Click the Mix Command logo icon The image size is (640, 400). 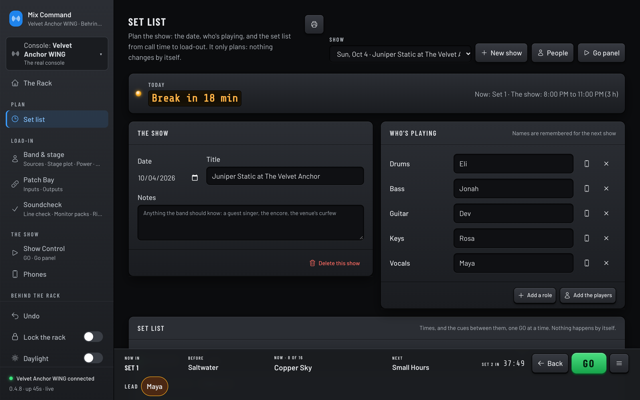16,18
